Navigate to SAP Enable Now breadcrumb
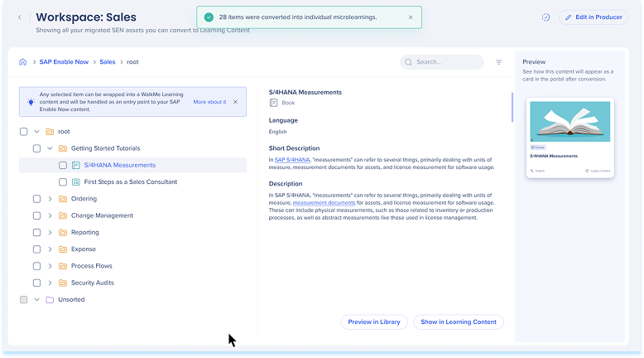 (63, 62)
